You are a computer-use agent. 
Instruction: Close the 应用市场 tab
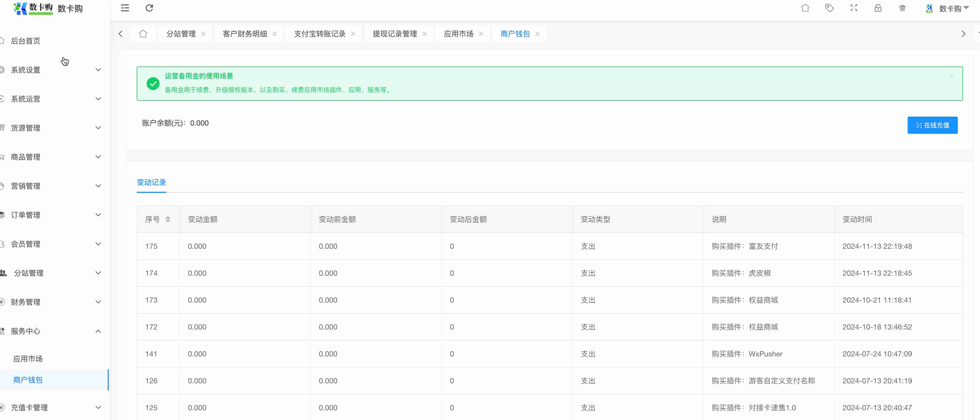[x=481, y=34]
